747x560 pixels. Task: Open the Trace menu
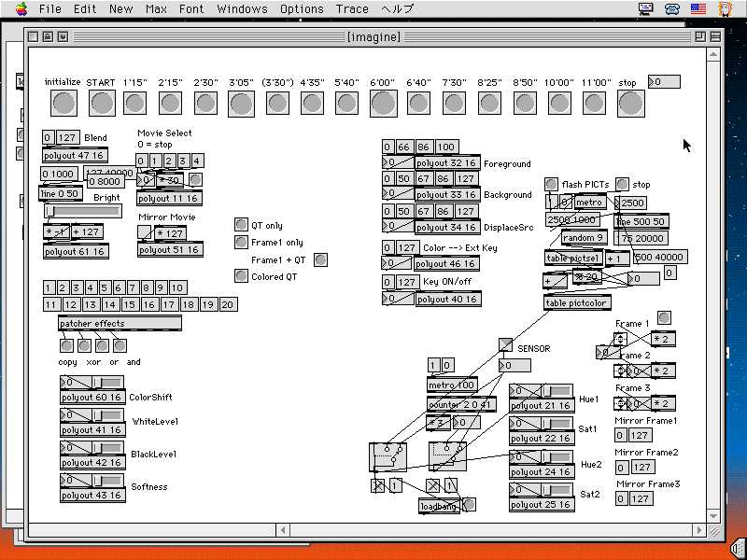[x=352, y=8]
